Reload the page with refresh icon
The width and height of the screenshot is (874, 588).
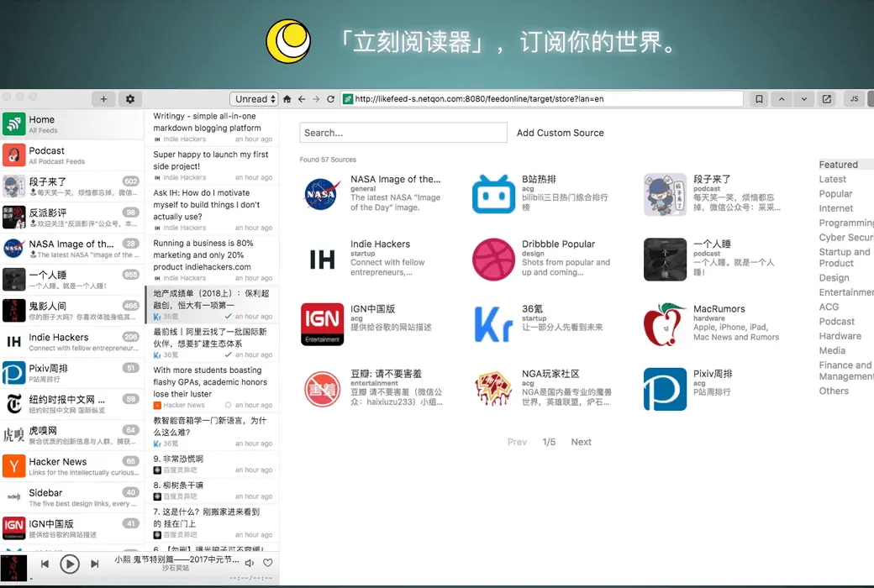point(330,98)
